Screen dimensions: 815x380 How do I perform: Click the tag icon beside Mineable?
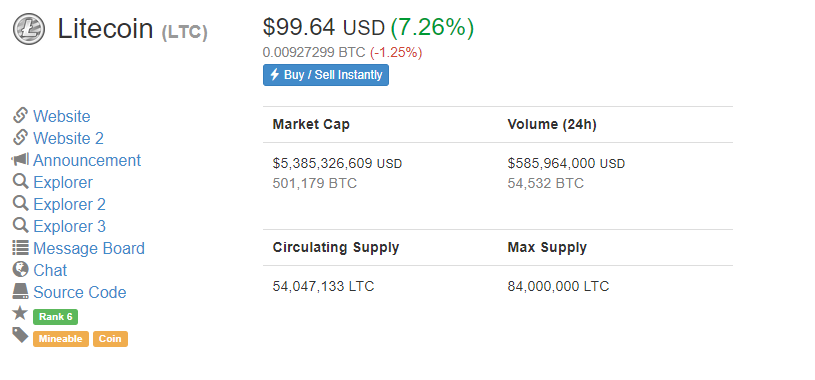click(x=20, y=335)
